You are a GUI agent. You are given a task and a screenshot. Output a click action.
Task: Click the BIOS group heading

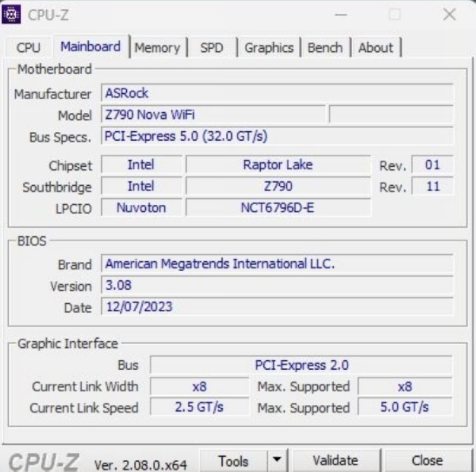tap(32, 241)
